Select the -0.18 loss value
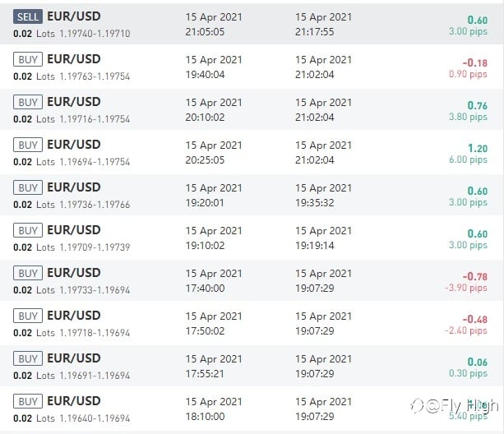504x434 pixels. click(x=475, y=63)
